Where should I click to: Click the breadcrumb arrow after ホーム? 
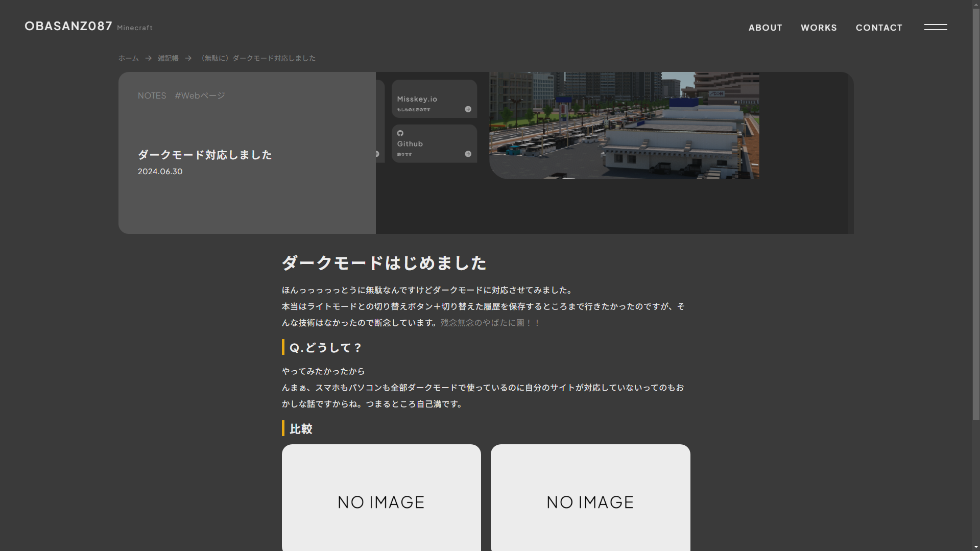(x=148, y=58)
